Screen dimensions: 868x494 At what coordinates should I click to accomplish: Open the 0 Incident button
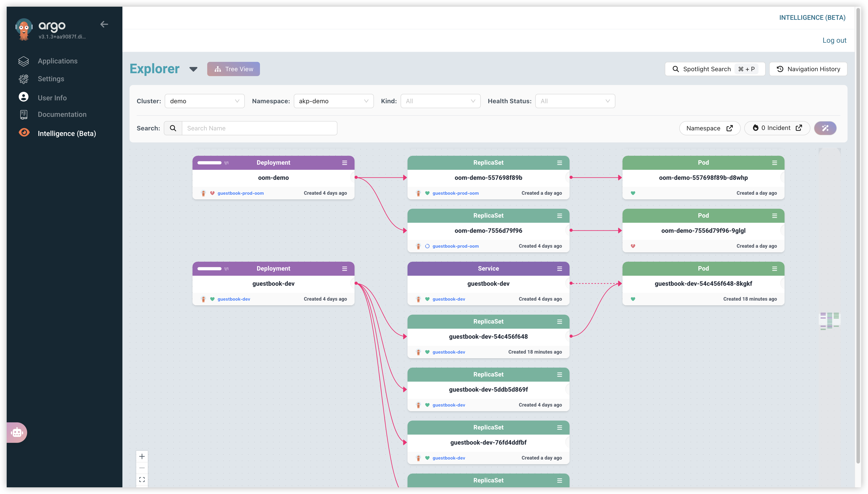click(777, 128)
